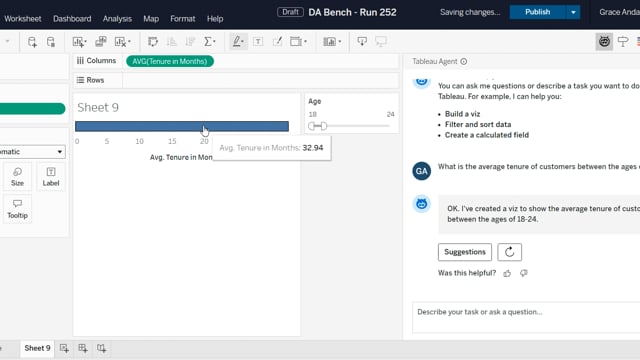Click the Sort Descending toolbar icon
Image resolution: width=640 pixels, height=360 pixels.
[x=190, y=42]
